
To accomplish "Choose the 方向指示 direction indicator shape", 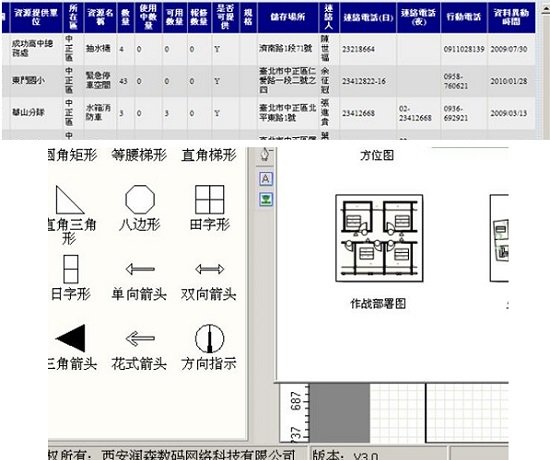I will pyautogui.click(x=209, y=338).
